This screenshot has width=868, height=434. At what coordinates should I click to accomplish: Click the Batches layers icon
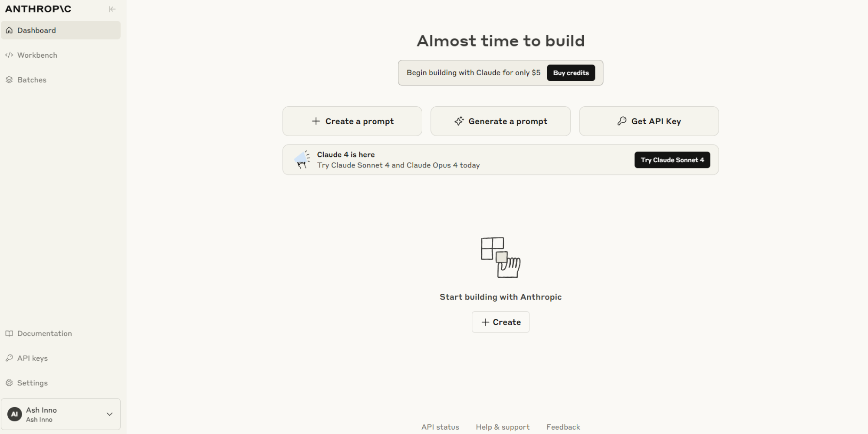coord(9,80)
